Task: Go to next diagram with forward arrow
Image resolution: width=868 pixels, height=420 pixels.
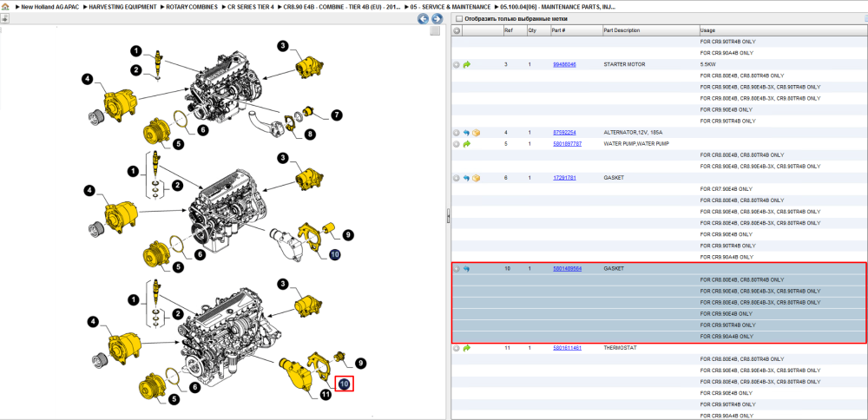Action: click(437, 19)
